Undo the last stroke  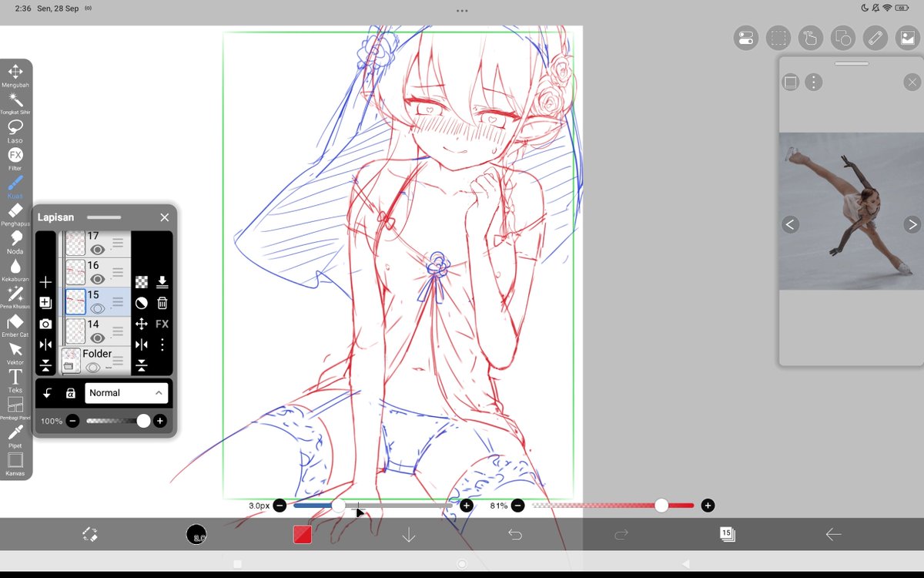(515, 534)
